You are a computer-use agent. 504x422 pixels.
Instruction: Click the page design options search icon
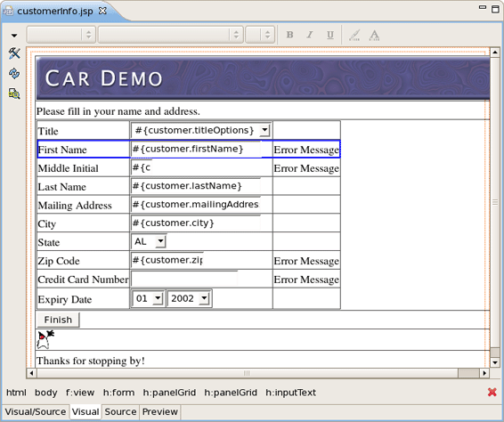tap(14, 93)
